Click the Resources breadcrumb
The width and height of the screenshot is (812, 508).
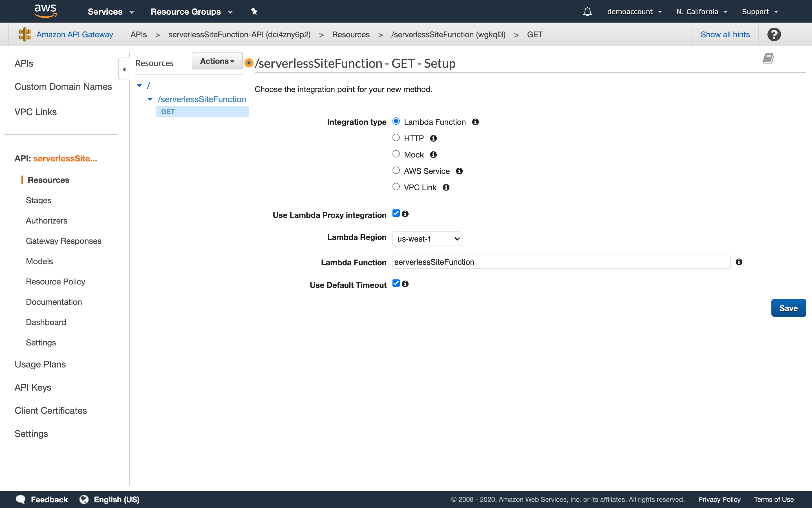351,34
